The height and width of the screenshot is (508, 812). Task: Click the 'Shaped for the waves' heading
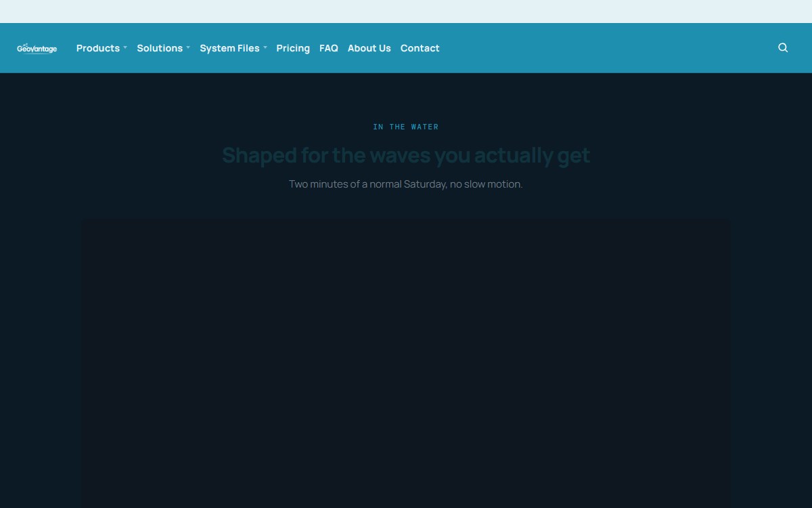[x=406, y=155]
